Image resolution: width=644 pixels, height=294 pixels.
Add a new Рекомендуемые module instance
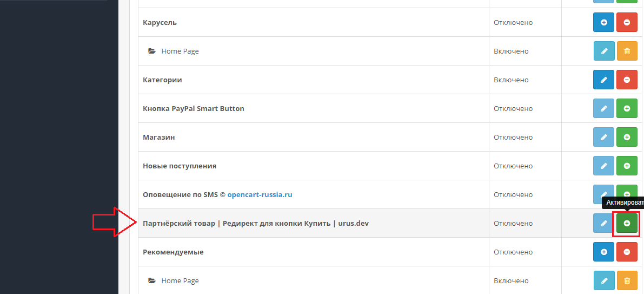(604, 252)
